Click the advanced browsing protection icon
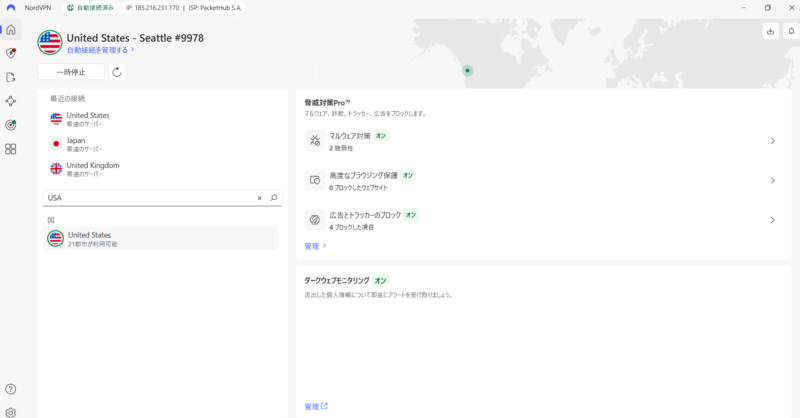800x418 pixels. (x=315, y=180)
